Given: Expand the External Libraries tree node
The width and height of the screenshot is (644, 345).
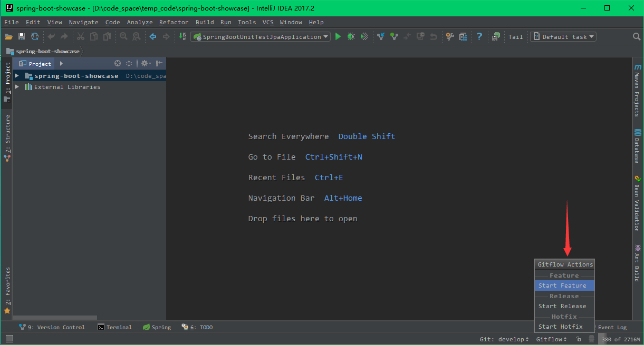Looking at the screenshot, I should point(17,87).
